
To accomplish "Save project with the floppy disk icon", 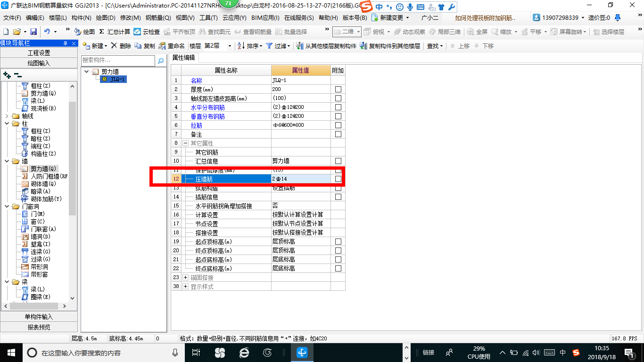I will point(33,32).
